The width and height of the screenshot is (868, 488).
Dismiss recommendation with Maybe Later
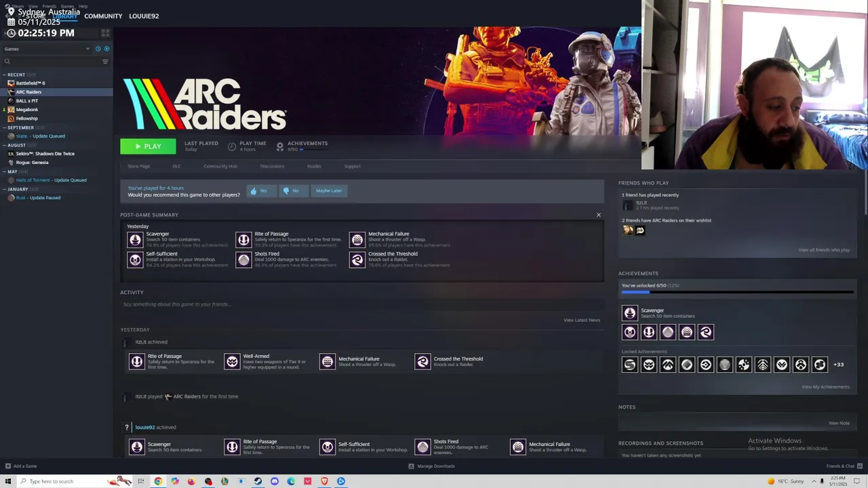(x=328, y=191)
